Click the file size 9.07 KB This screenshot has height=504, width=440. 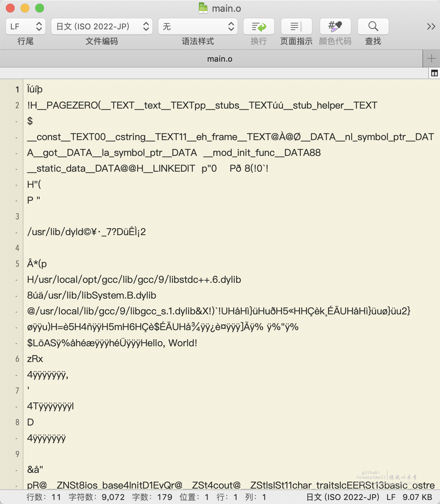(x=417, y=497)
